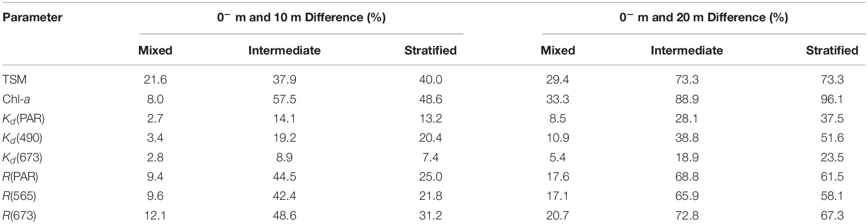The width and height of the screenshot is (868, 224).
Task: Click the Chl-a value 96.1
Action: (832, 99)
